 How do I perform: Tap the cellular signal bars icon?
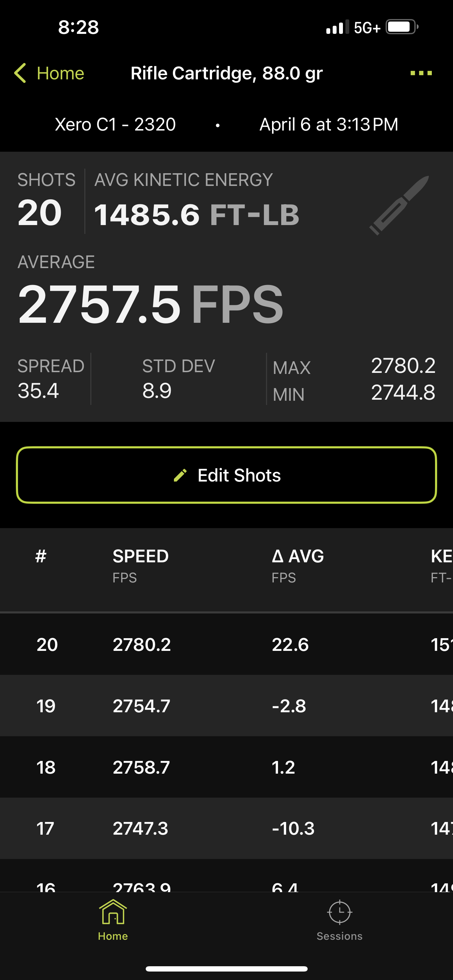click(x=337, y=28)
